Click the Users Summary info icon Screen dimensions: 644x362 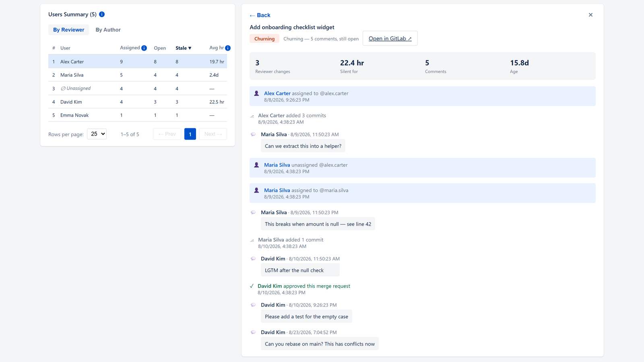[x=102, y=14]
